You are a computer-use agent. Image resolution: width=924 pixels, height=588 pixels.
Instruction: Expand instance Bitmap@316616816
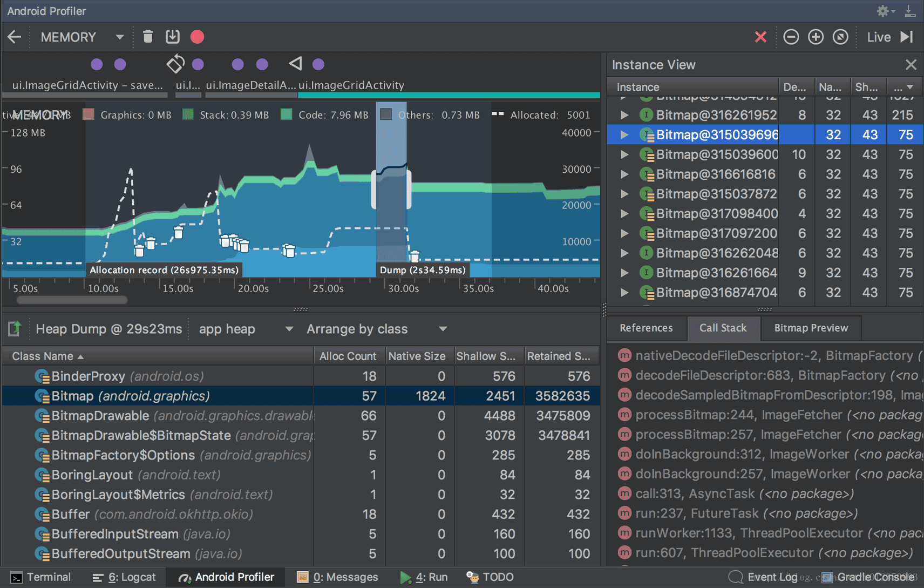(624, 174)
